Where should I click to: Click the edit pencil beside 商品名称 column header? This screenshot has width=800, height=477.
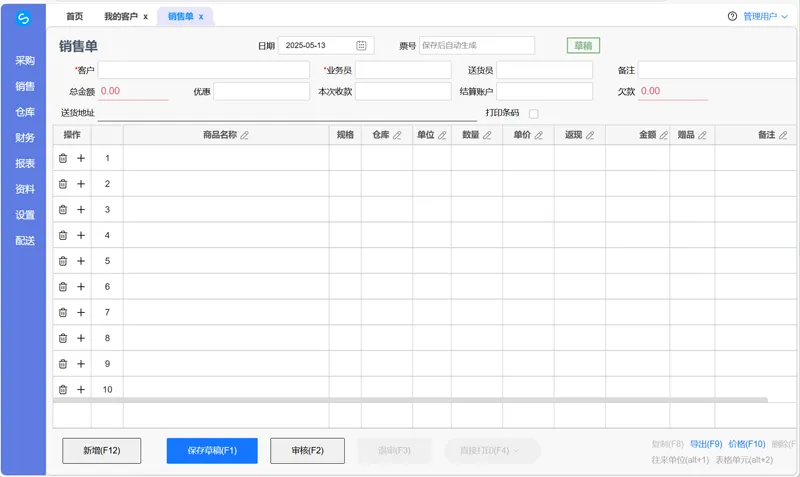pos(245,135)
